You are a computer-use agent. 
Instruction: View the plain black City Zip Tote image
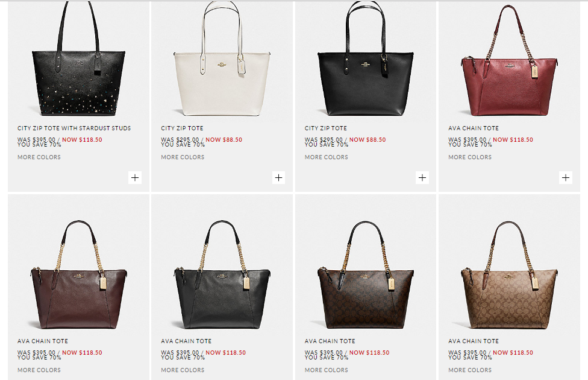coord(366,60)
